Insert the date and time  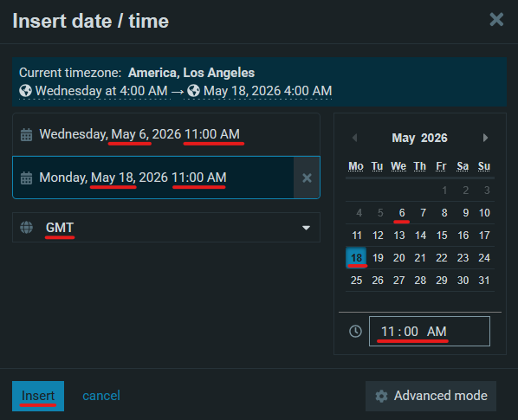coord(38,396)
